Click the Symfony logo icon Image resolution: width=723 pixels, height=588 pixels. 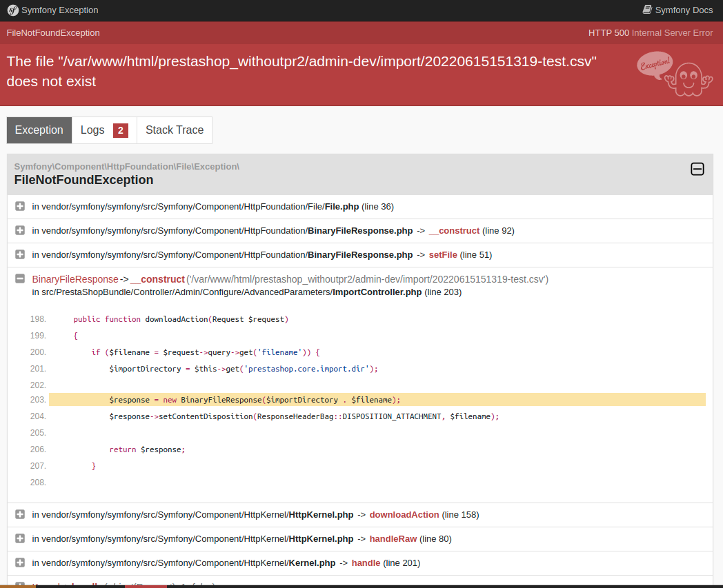coord(11,10)
